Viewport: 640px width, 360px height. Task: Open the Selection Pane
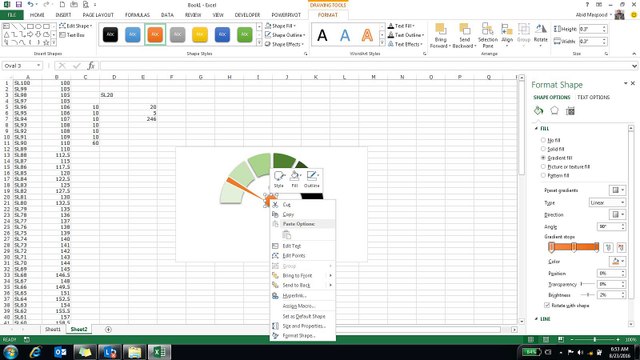pos(488,36)
